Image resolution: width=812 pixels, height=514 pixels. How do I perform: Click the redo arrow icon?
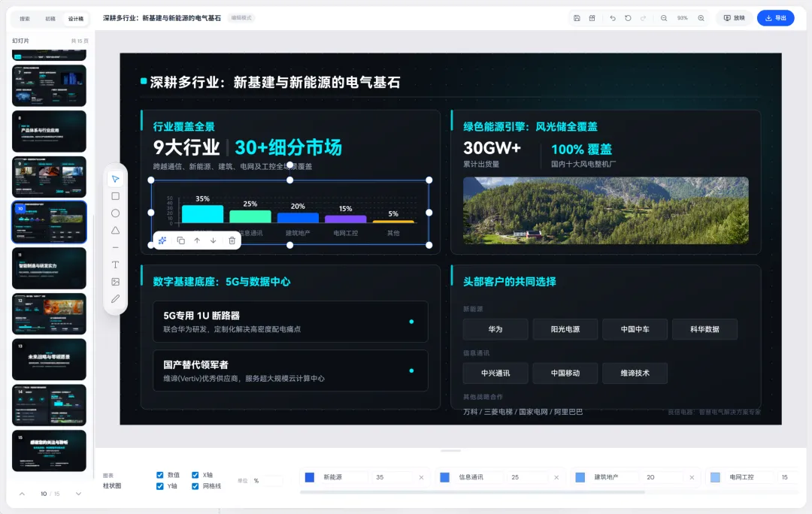[643, 18]
